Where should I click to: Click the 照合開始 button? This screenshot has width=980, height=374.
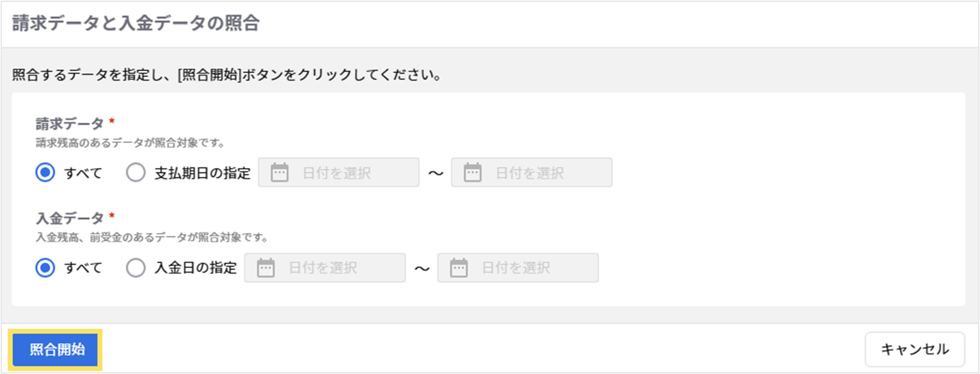point(57,350)
